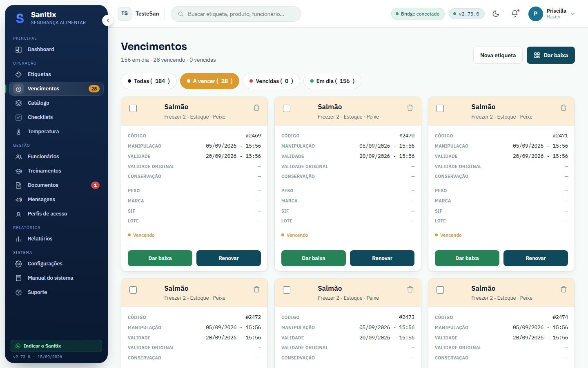Open Dashboard in sidebar
The image size is (588, 368).
pyautogui.click(x=56, y=49)
